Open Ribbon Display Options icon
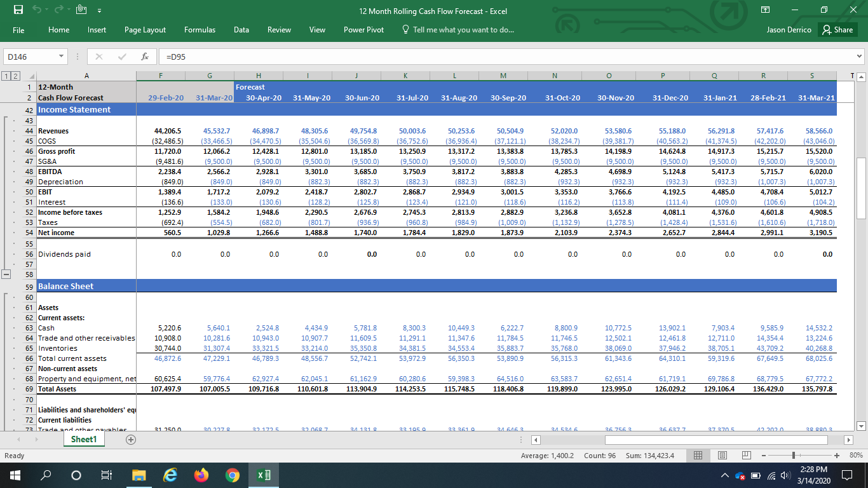Screen dimensions: 868x488 [764, 11]
